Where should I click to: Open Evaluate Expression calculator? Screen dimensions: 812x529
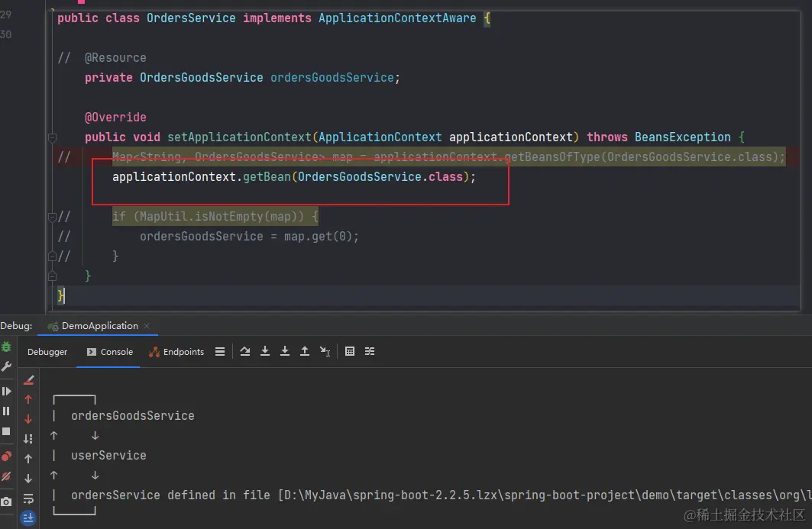pyautogui.click(x=350, y=351)
